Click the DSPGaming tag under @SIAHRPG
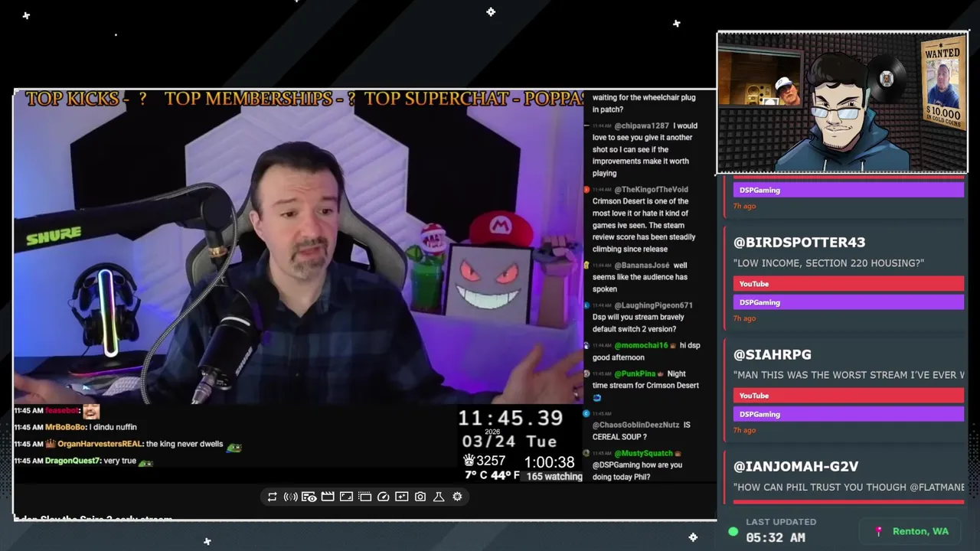This screenshot has height=551, width=980. (x=848, y=414)
